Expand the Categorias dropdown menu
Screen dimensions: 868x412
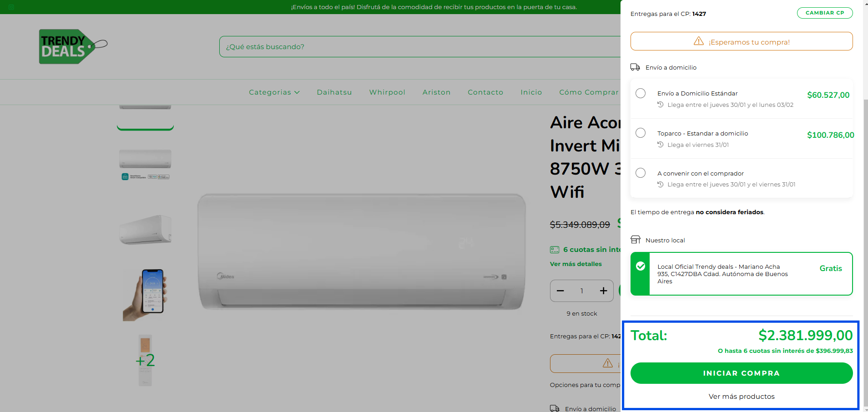tap(274, 92)
